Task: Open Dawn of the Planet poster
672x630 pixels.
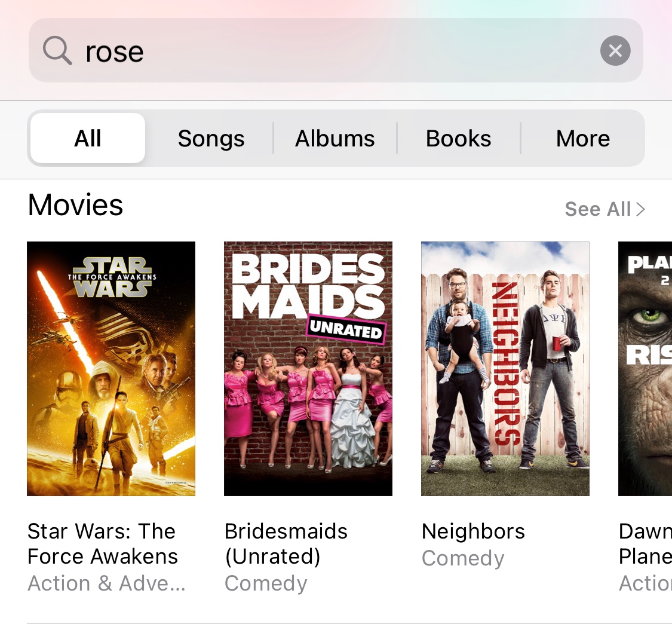Action: click(x=645, y=368)
